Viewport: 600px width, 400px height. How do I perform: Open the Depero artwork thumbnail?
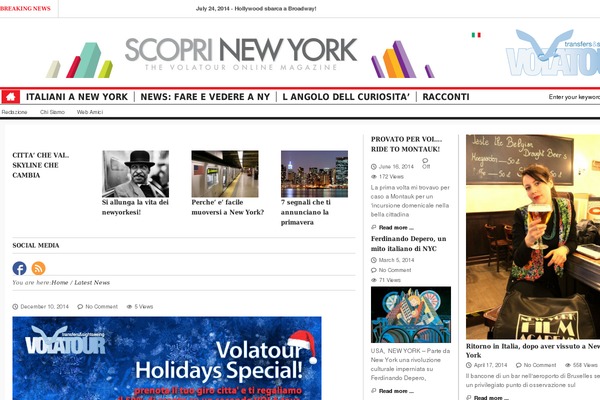pos(411,315)
